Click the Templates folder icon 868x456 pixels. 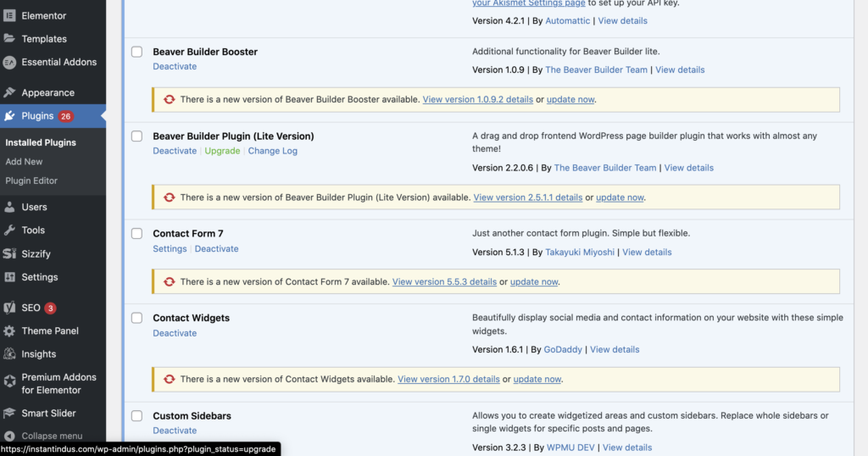[x=9, y=39]
